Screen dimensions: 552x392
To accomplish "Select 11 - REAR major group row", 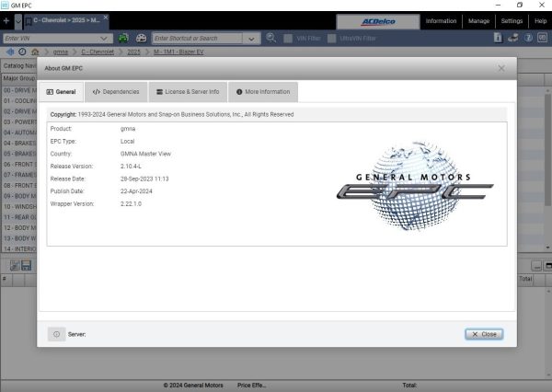I will (19, 217).
